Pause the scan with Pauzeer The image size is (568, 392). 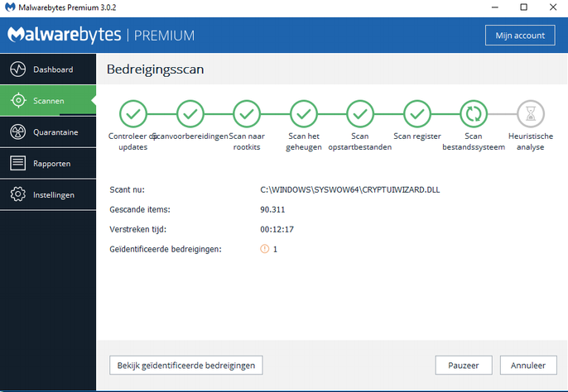[x=464, y=365]
